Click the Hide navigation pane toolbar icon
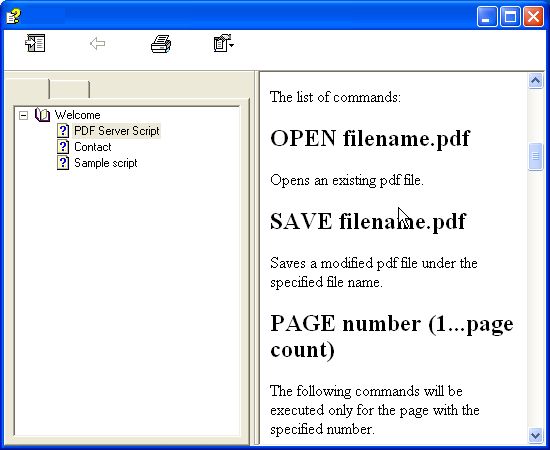The height and width of the screenshot is (450, 550). coord(35,43)
